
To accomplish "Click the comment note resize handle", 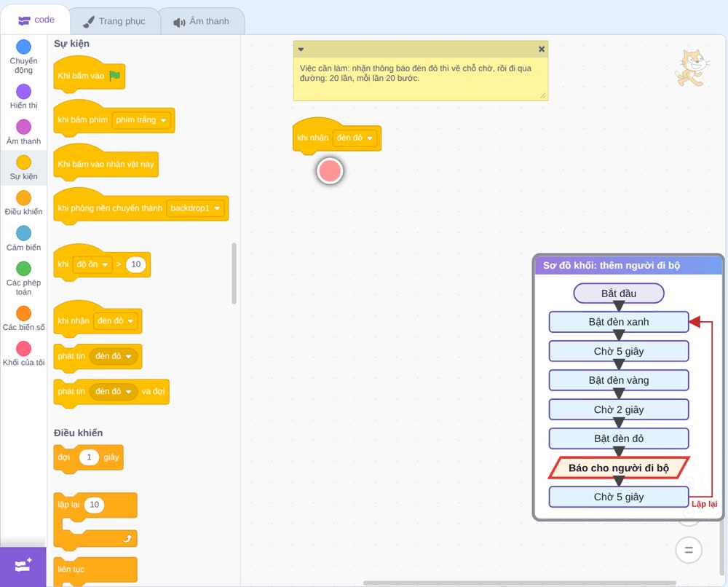I will pyautogui.click(x=543, y=95).
